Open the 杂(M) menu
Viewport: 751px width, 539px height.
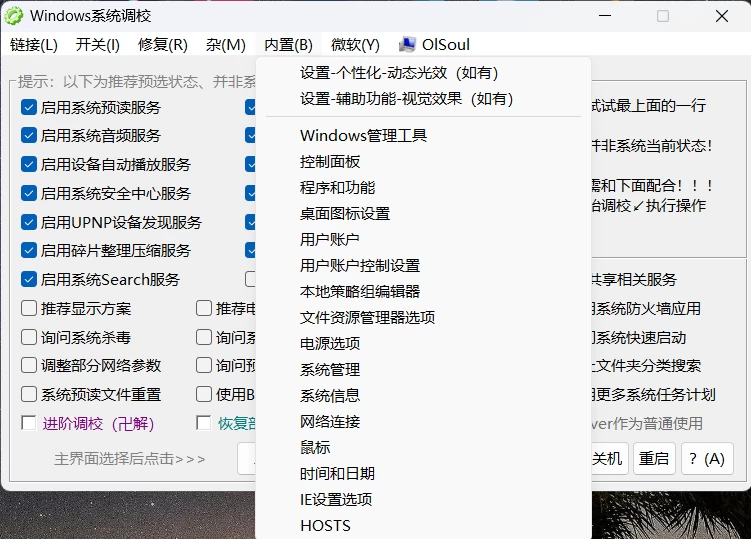coord(225,45)
